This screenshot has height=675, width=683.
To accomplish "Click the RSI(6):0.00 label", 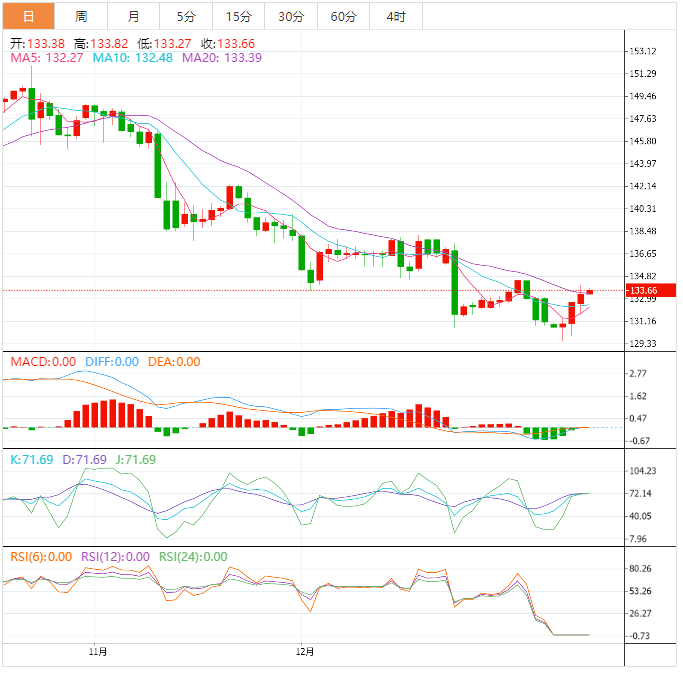I will pos(41,557).
